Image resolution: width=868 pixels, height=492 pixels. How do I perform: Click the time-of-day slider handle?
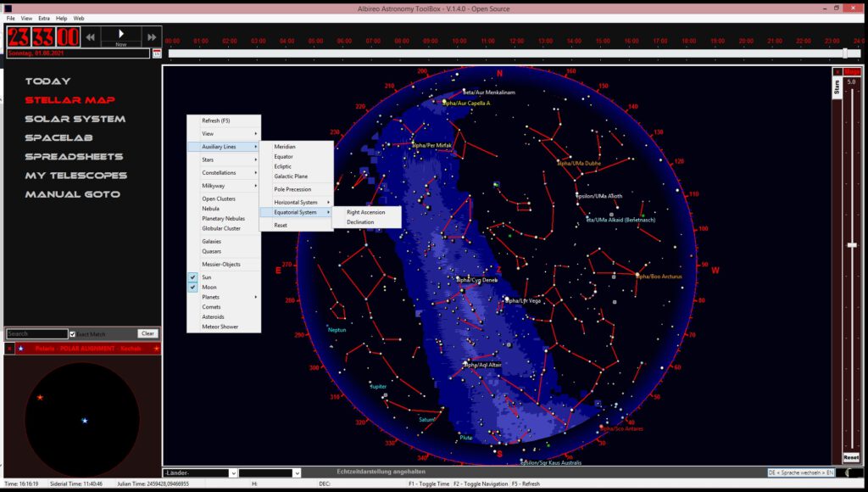click(x=845, y=53)
